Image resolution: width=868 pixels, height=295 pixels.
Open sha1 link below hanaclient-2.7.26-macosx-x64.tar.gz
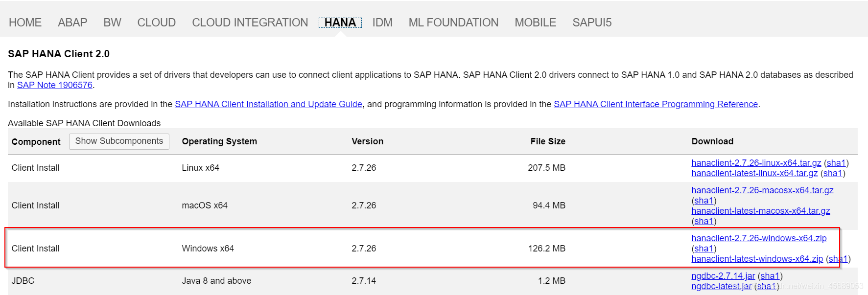(704, 201)
